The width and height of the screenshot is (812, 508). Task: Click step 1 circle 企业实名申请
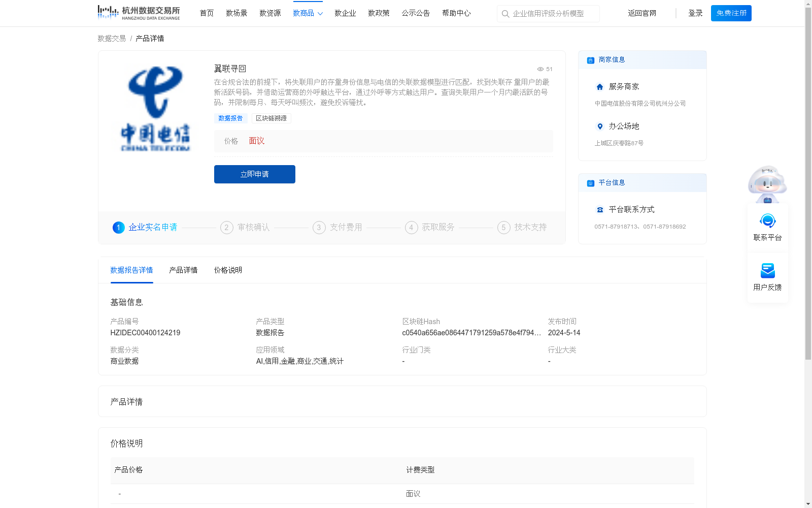(118, 228)
